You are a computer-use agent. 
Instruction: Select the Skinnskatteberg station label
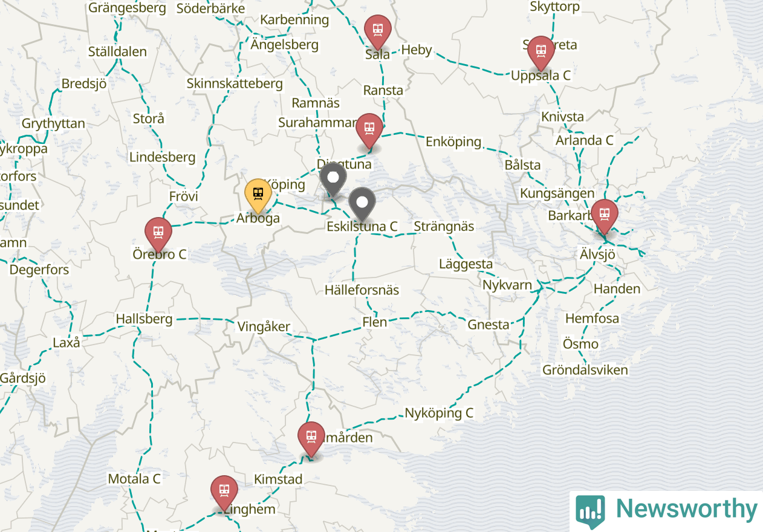pyautogui.click(x=235, y=83)
